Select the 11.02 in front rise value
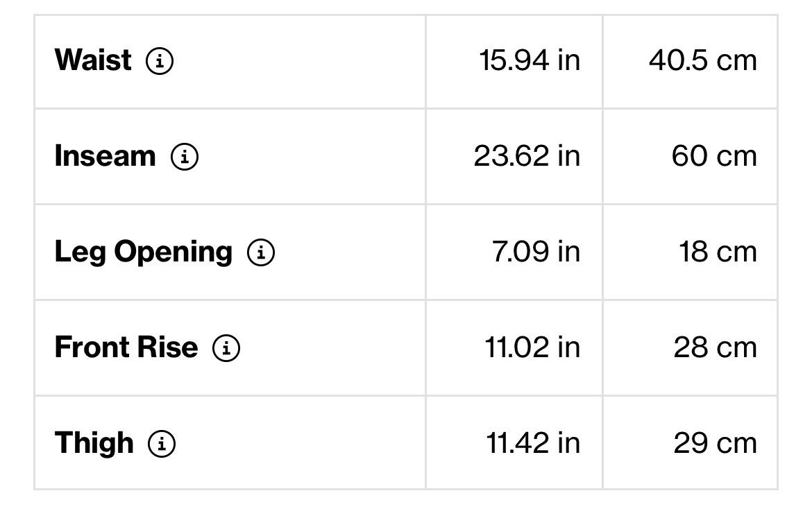 [x=532, y=347]
